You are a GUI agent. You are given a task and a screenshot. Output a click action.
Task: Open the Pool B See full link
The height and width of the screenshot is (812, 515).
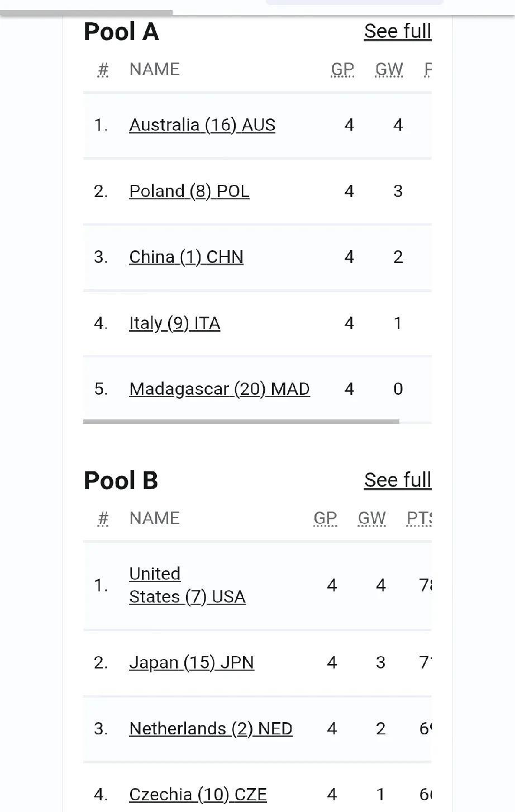[398, 480]
